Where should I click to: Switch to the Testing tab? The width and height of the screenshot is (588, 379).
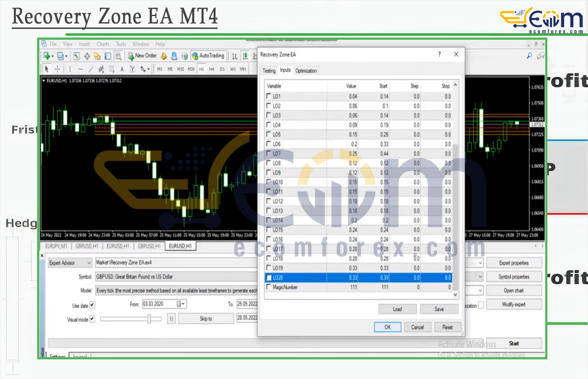click(269, 71)
